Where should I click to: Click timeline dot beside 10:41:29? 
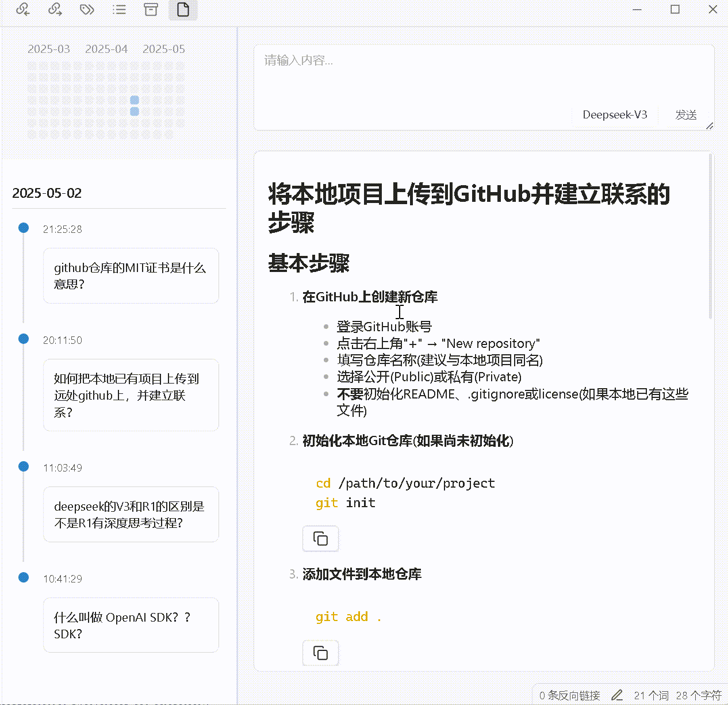(x=24, y=577)
